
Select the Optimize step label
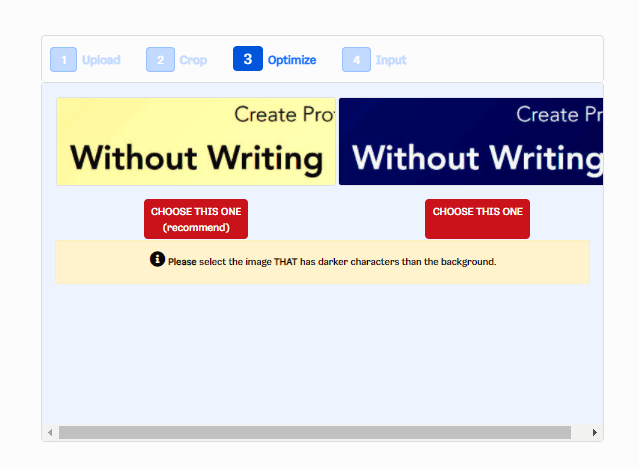[292, 60]
